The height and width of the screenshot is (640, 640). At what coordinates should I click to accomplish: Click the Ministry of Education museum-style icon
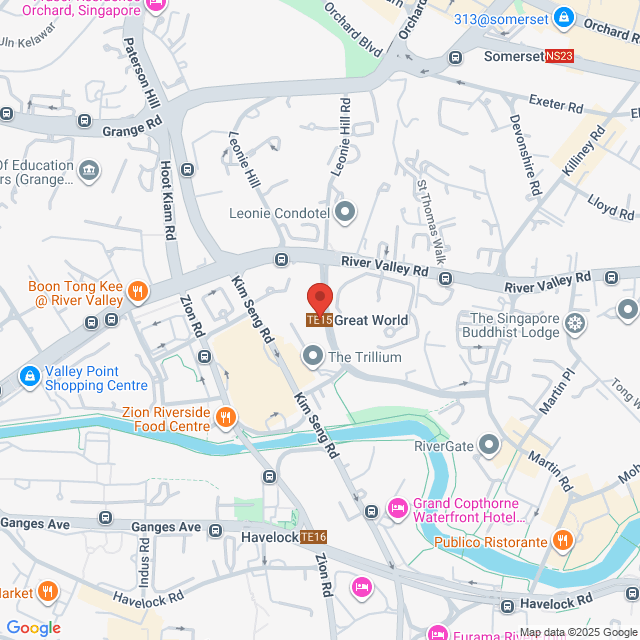pyautogui.click(x=89, y=171)
